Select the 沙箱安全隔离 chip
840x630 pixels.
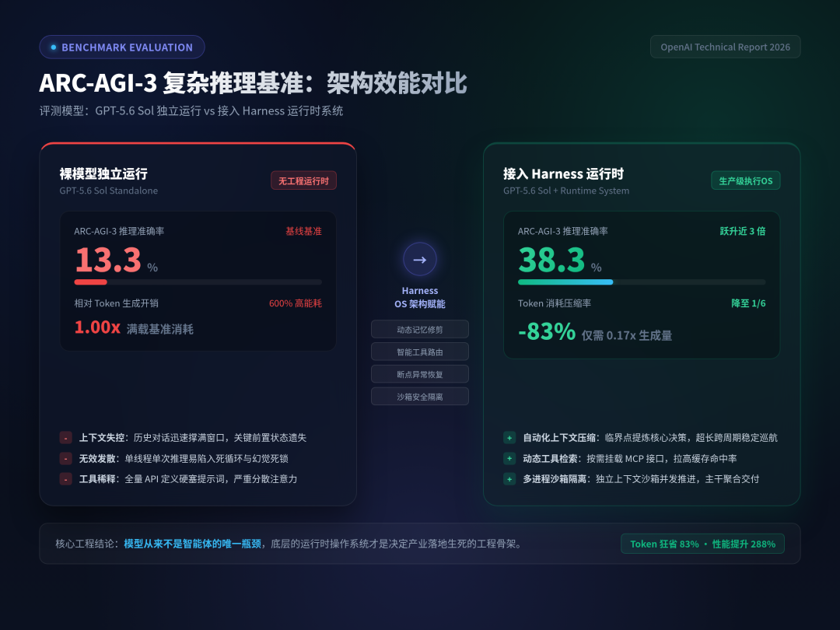coord(420,397)
